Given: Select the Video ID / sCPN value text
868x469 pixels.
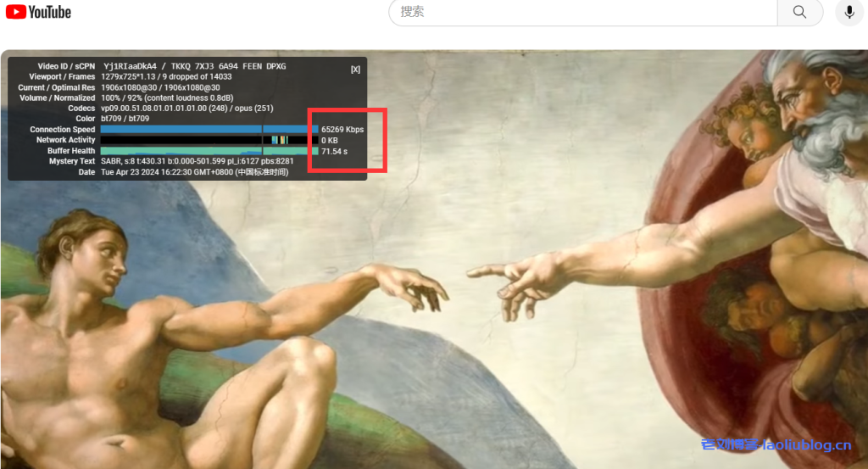Looking at the screenshot, I should pos(194,66).
